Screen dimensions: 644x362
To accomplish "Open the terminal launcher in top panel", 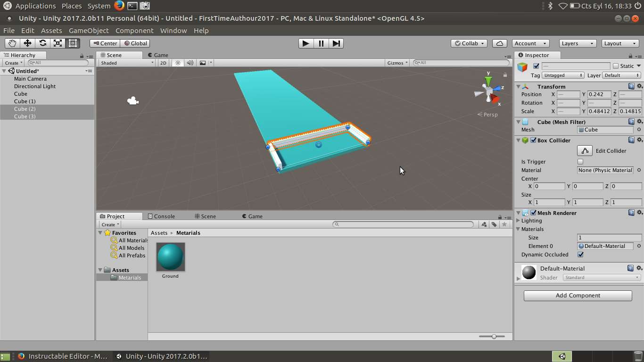I will pos(132,6).
